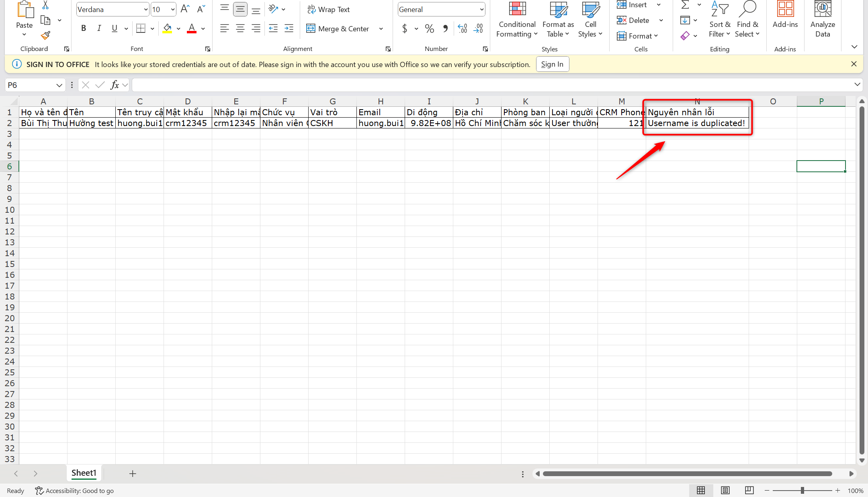The height and width of the screenshot is (497, 868).
Task: Select cell N2 Username is duplicated
Action: point(697,123)
